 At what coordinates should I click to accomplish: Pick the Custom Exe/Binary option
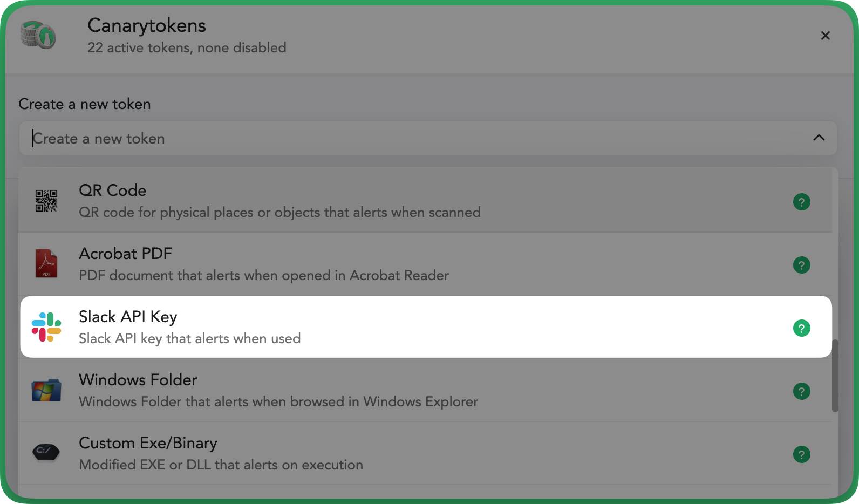[x=425, y=453]
